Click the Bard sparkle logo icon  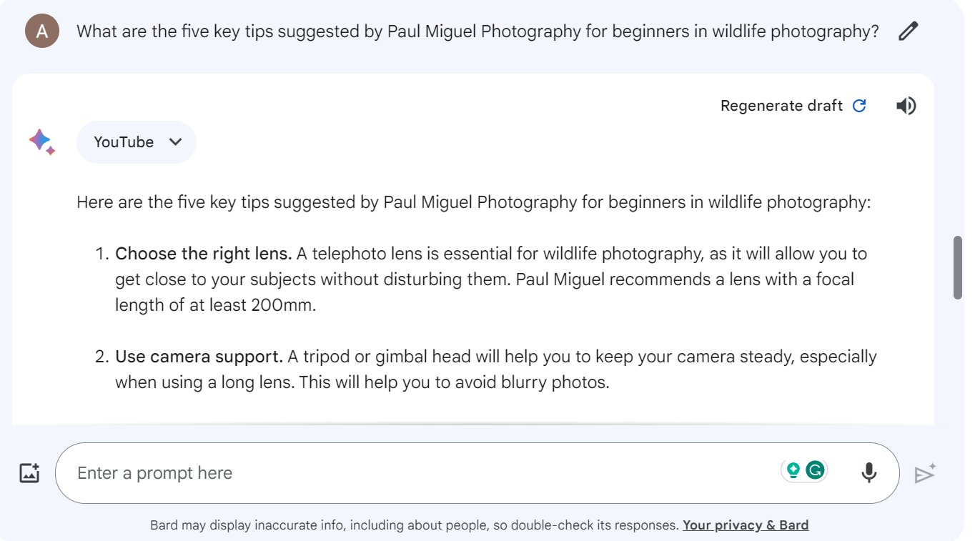[x=41, y=142]
